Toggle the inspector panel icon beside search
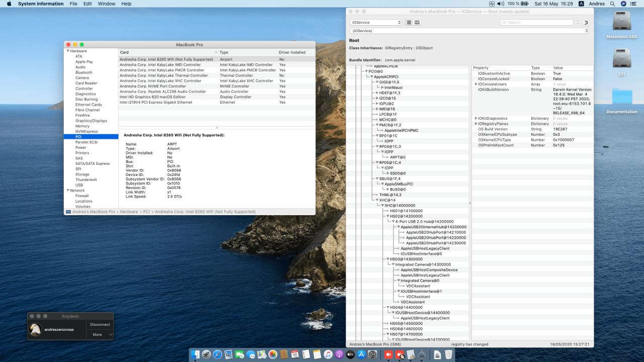Viewport: 644px width, 362px height. pos(586,23)
